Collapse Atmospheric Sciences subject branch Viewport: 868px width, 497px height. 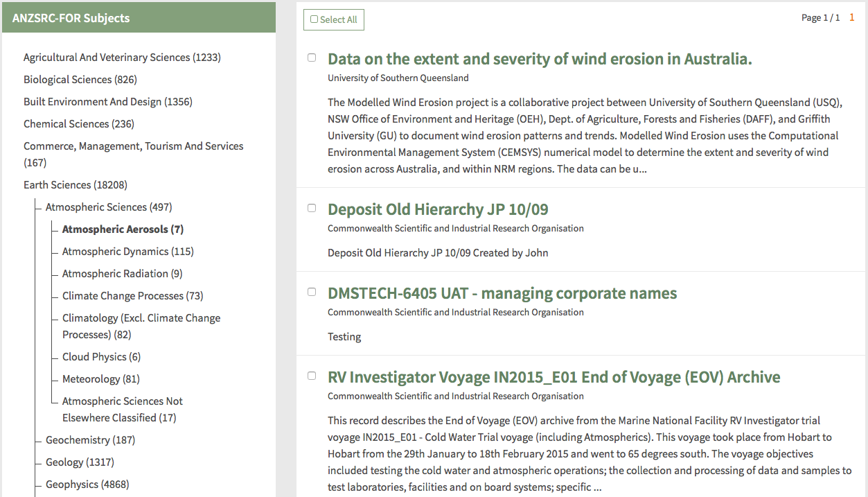pyautogui.click(x=108, y=207)
